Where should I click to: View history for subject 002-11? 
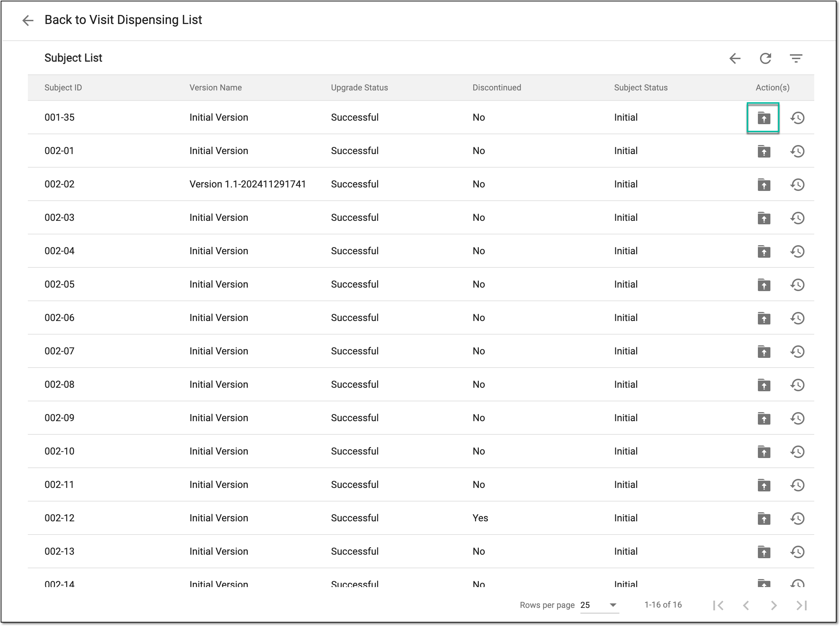point(797,485)
